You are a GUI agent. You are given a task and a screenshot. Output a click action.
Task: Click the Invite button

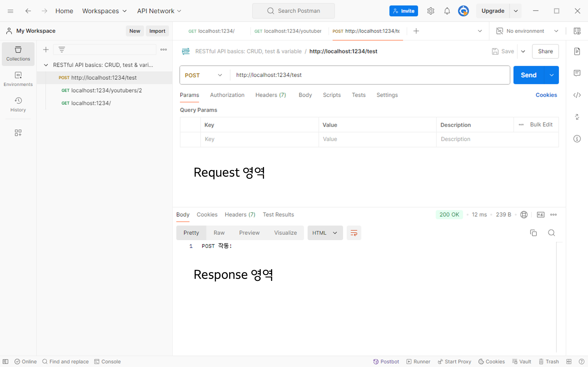[x=404, y=11]
